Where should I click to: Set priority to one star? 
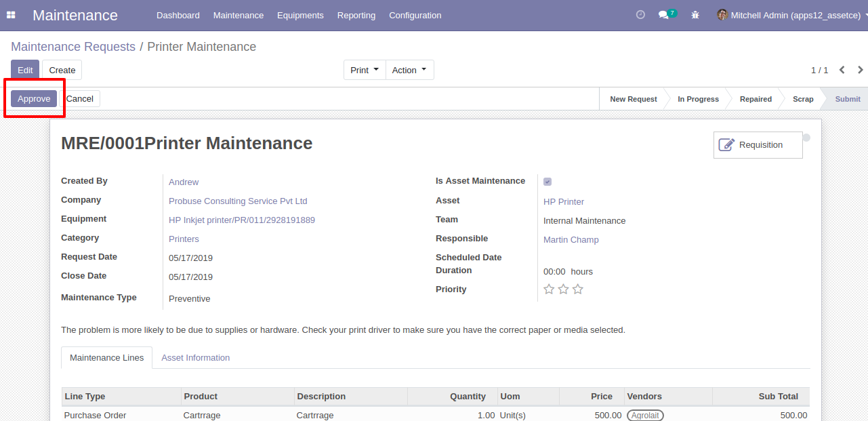coord(549,289)
